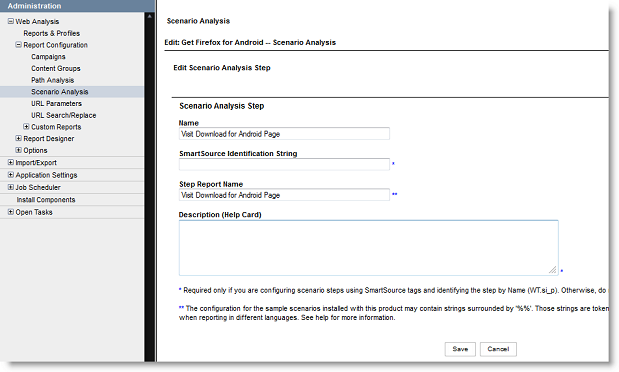Open Reports & Profiles

coord(51,33)
